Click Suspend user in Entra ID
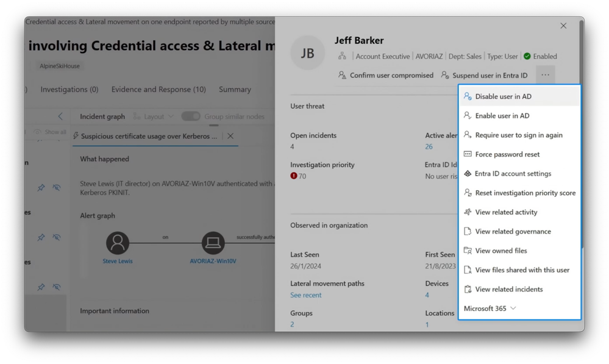This screenshot has width=609, height=364. pos(484,76)
